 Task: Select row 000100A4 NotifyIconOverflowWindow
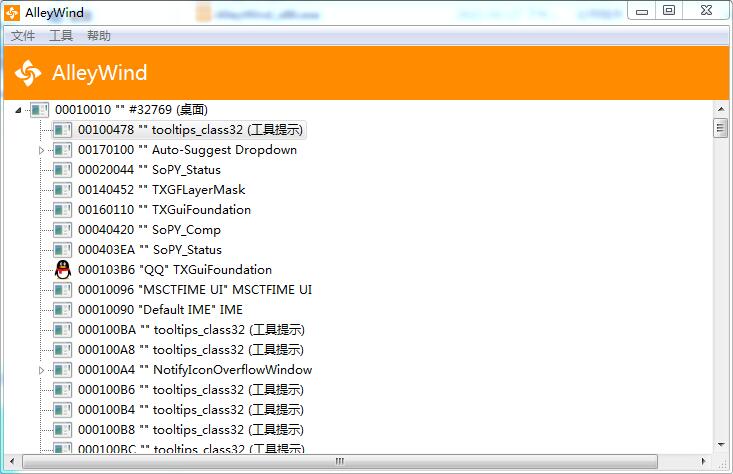(x=195, y=370)
